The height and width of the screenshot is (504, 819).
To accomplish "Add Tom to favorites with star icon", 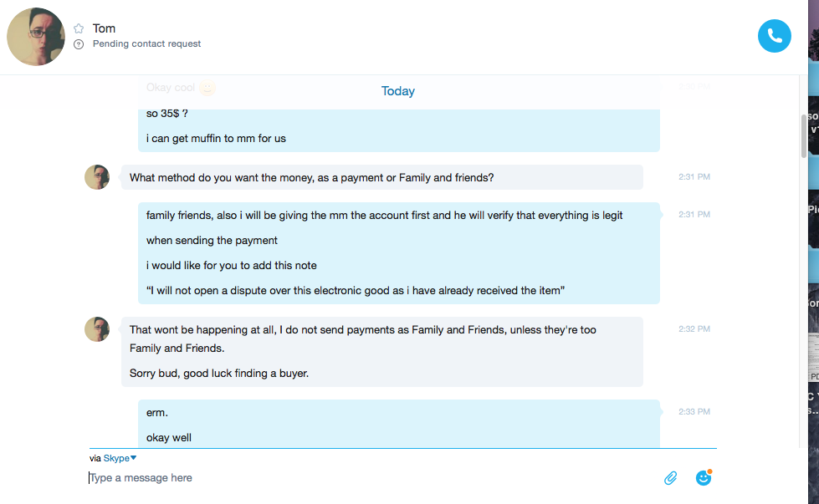I will click(x=79, y=28).
